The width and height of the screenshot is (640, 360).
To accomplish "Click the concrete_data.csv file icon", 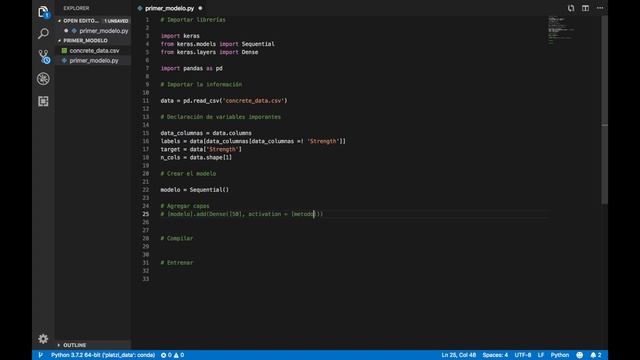I will (x=64, y=51).
